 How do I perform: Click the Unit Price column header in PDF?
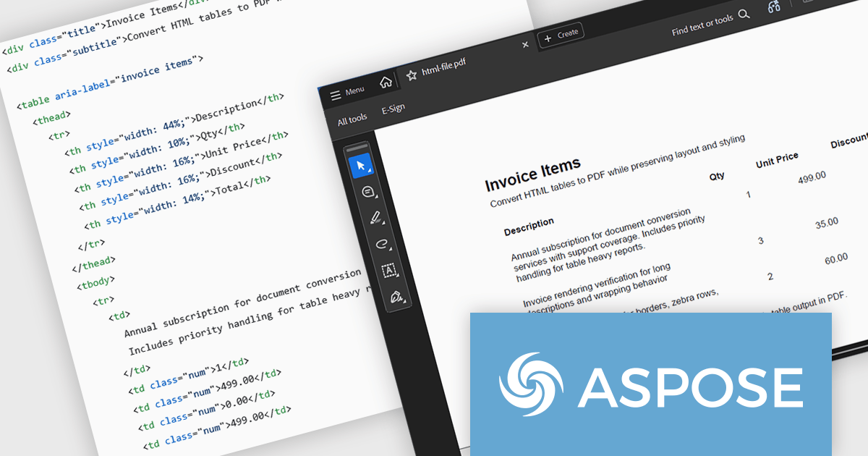click(777, 160)
